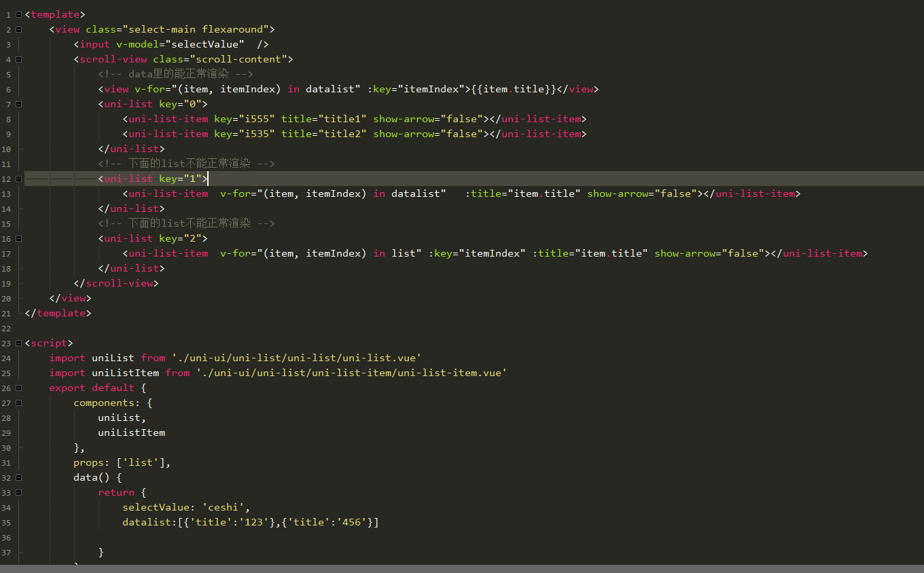Fold the <script> block marker
Viewport: 924px width, 573px height.
18,343
